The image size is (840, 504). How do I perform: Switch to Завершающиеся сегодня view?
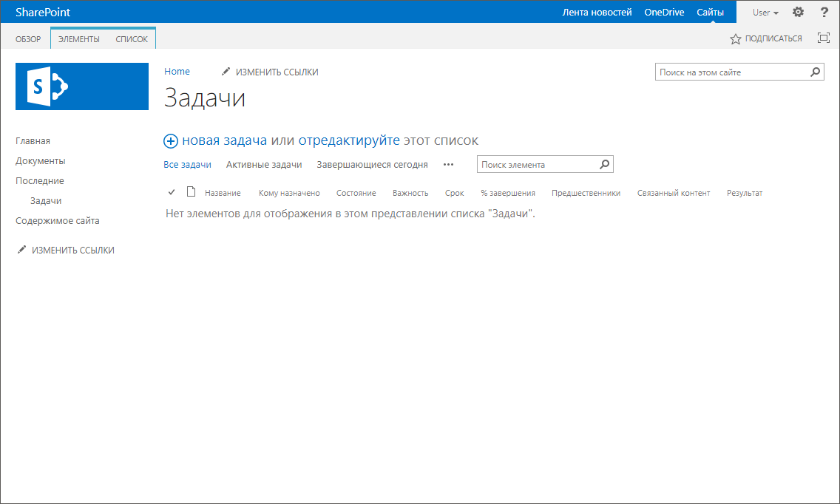[x=372, y=165]
